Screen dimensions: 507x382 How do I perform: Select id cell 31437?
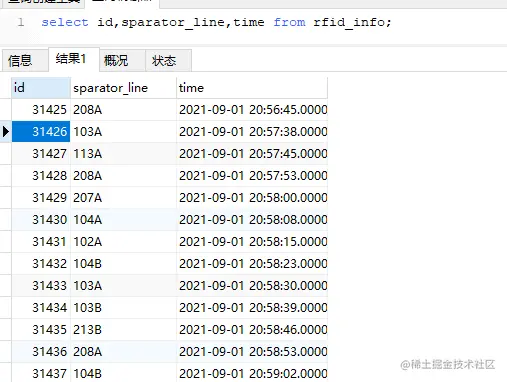(x=41, y=373)
